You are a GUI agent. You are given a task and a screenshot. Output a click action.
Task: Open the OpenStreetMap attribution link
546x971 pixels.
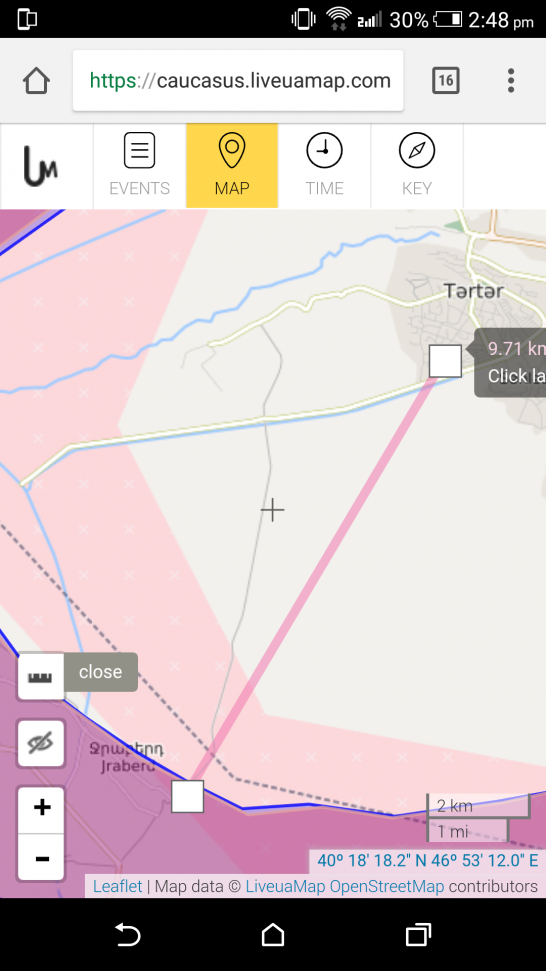click(387, 886)
